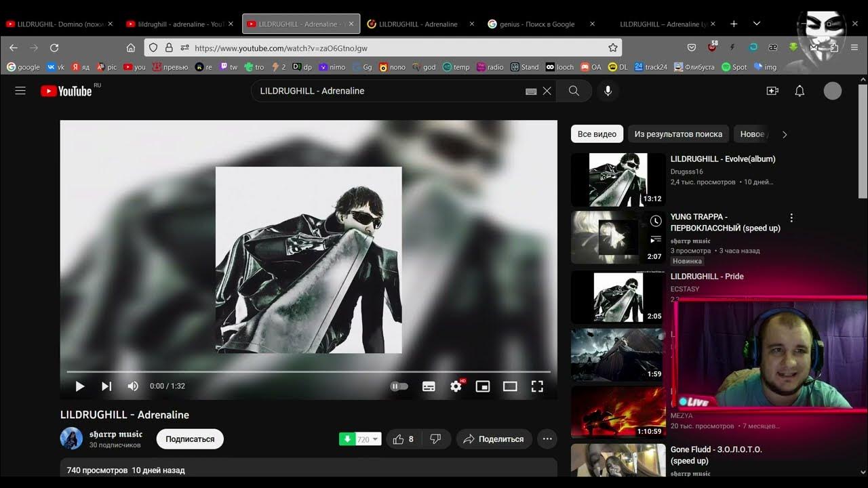This screenshot has height=488, width=868.
Task: Toggle subtitles in the player
Action: (x=429, y=386)
